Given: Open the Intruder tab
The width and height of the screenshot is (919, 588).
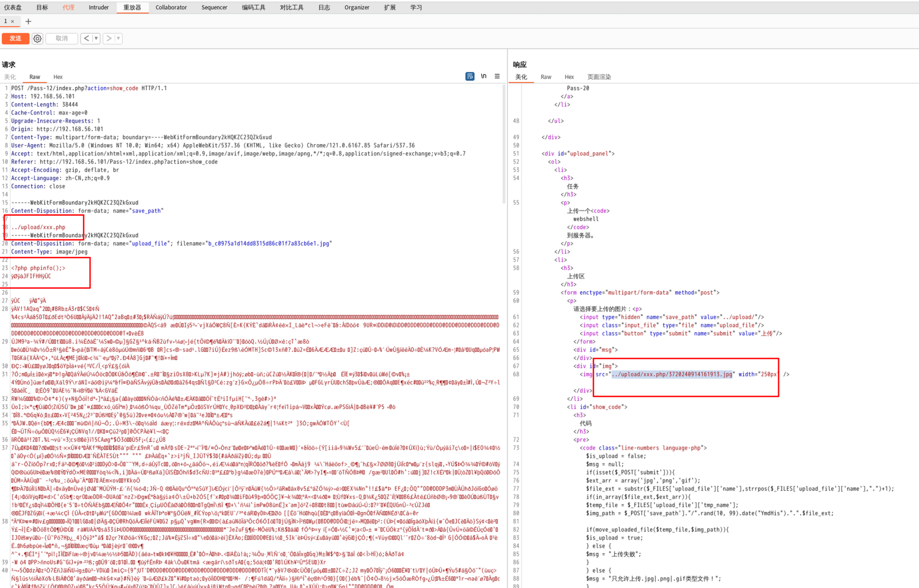Looking at the screenshot, I should (99, 7).
